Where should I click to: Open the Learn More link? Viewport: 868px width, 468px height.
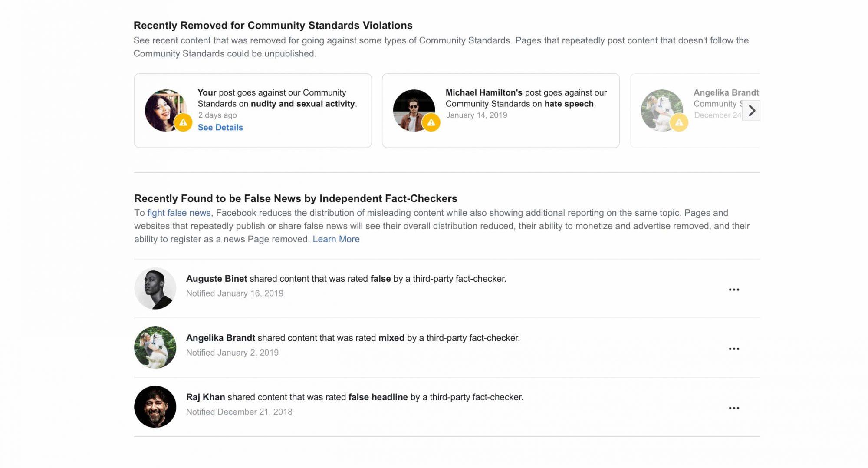336,239
